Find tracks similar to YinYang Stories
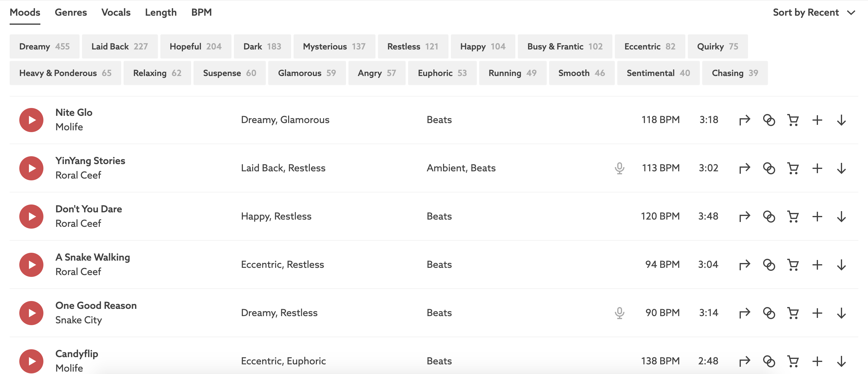Screen dimensions: 868x374 pos(769,168)
